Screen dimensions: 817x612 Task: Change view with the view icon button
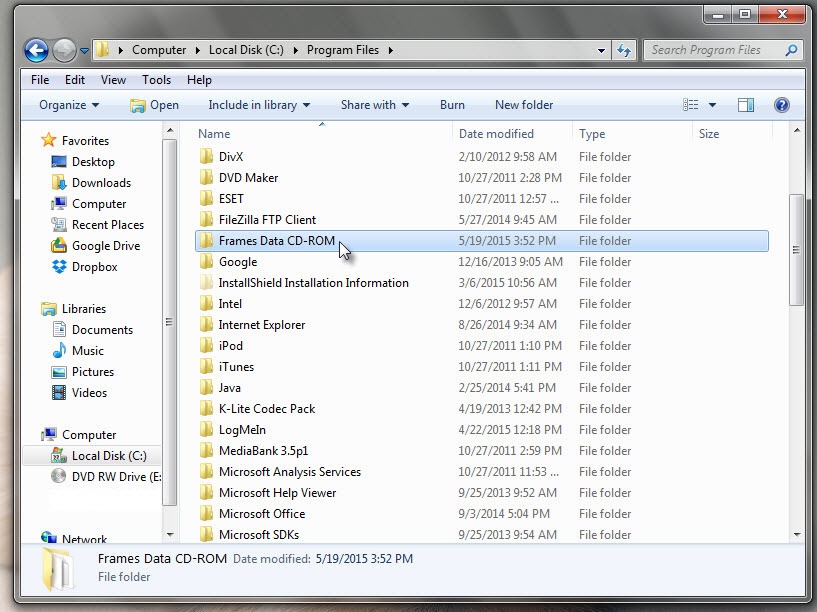coord(690,105)
